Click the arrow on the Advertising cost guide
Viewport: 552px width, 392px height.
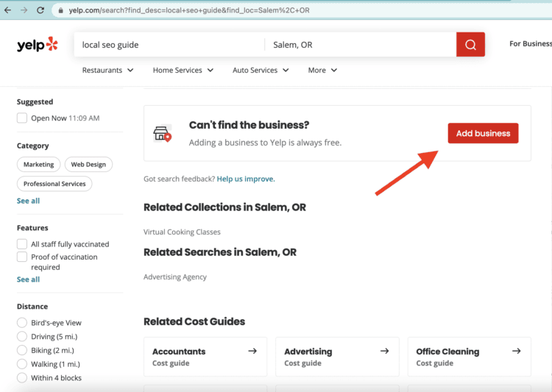(384, 351)
